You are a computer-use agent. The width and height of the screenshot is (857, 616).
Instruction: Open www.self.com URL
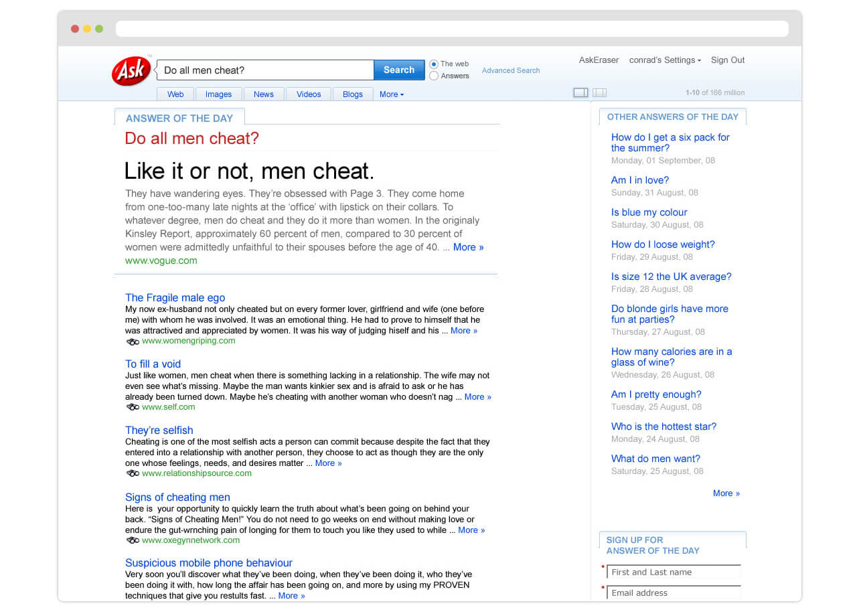coord(169,407)
